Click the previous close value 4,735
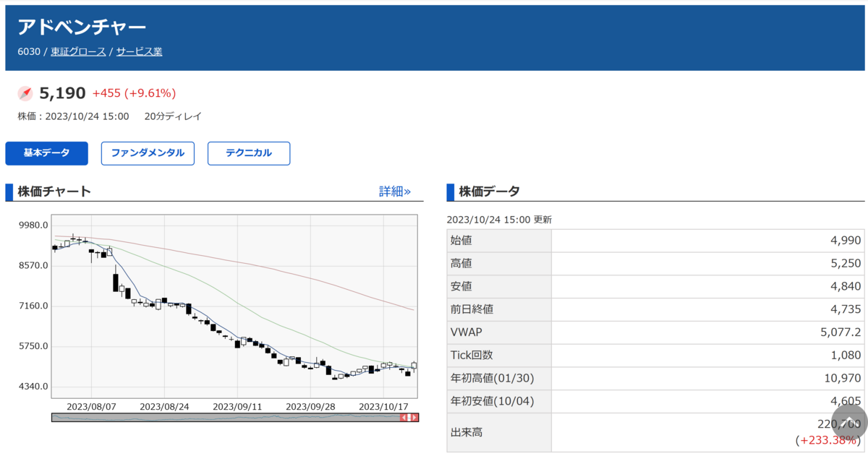The height and width of the screenshot is (456, 868). (x=846, y=309)
